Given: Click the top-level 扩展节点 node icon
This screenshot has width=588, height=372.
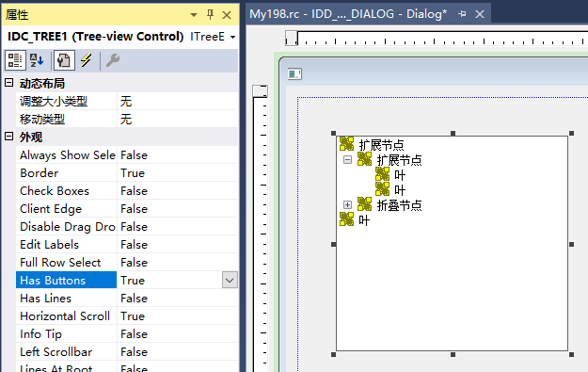Looking at the screenshot, I should coord(346,144).
